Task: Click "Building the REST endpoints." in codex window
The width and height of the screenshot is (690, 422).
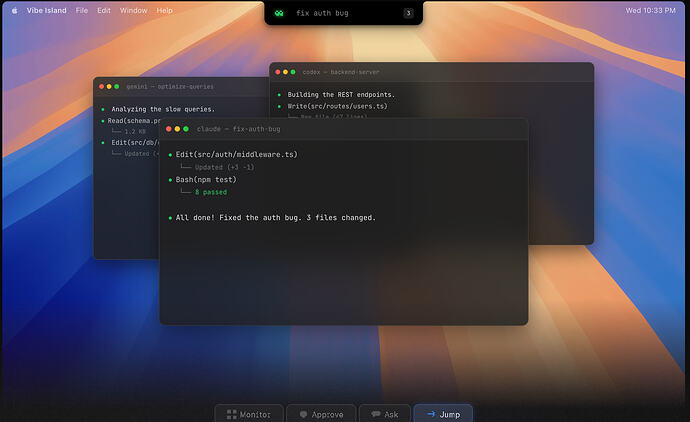Action: click(x=341, y=95)
